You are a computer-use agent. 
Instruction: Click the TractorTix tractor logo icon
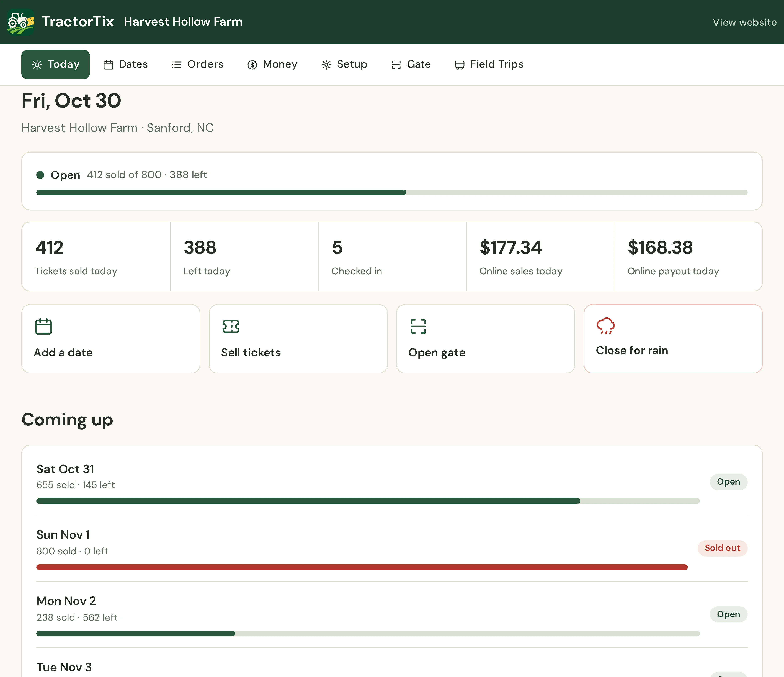21,22
